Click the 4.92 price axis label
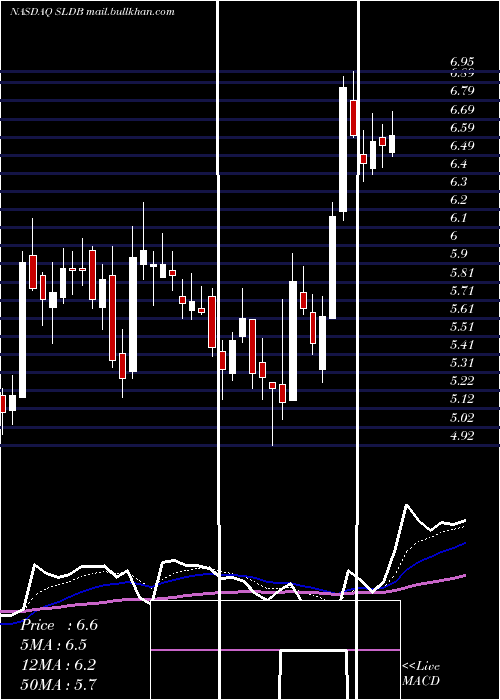Screen dimensions: 500x700 [462, 436]
